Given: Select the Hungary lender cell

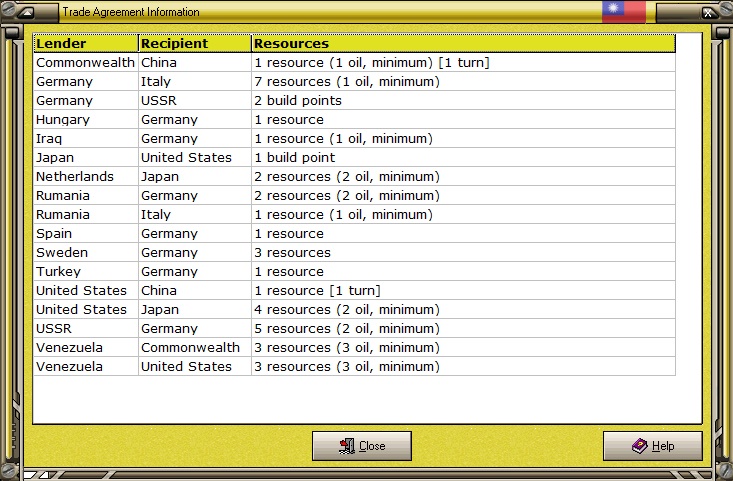Looking at the screenshot, I should coord(86,120).
